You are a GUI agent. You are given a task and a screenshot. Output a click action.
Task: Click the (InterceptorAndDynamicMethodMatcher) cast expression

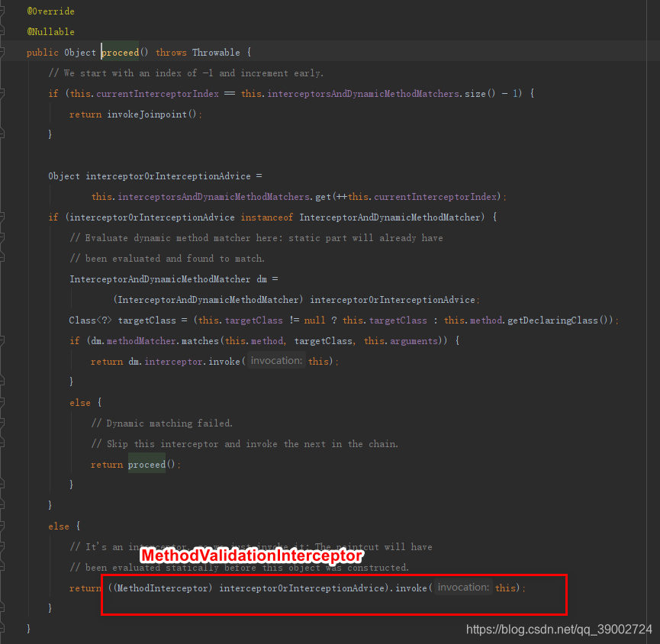click(x=208, y=300)
